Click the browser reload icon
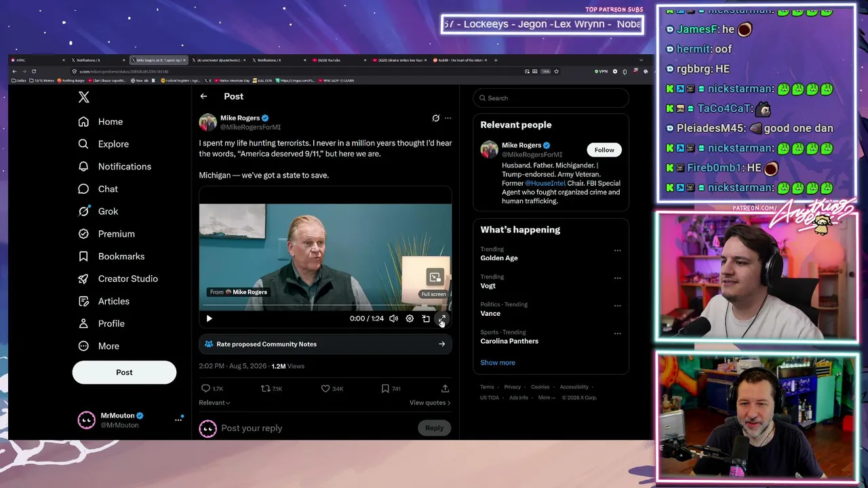 coord(33,71)
